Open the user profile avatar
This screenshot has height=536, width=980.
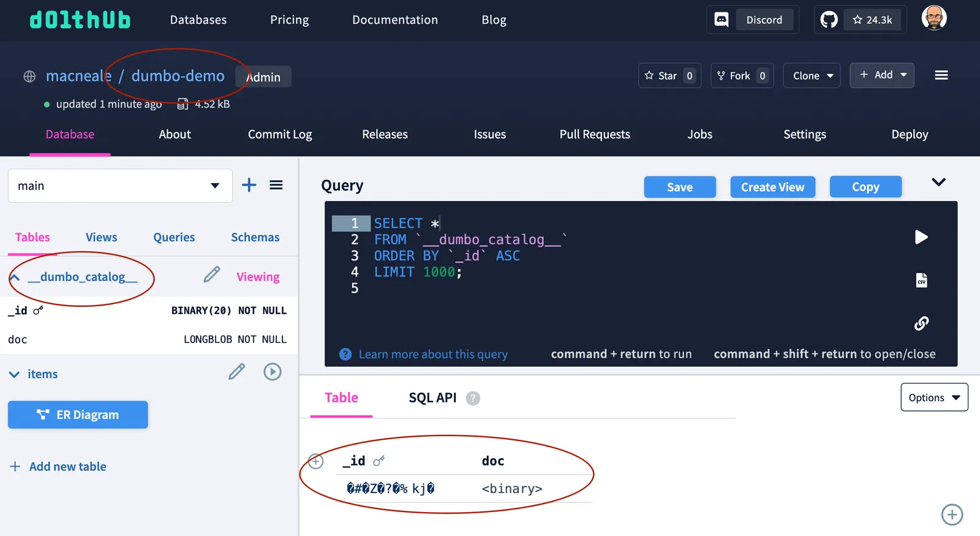(x=933, y=18)
